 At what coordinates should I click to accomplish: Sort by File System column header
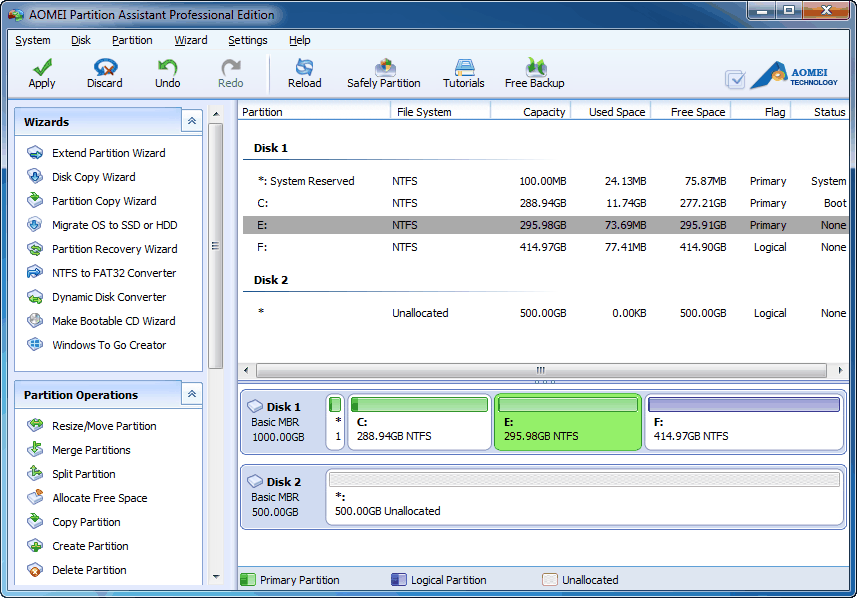pyautogui.click(x=441, y=112)
